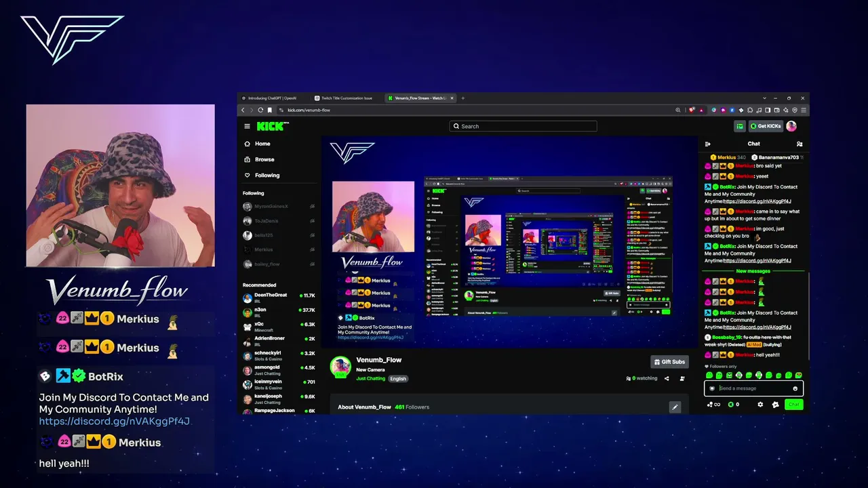Open asmongold recommended channel
Image resolution: width=868 pixels, height=488 pixels.
pos(279,369)
